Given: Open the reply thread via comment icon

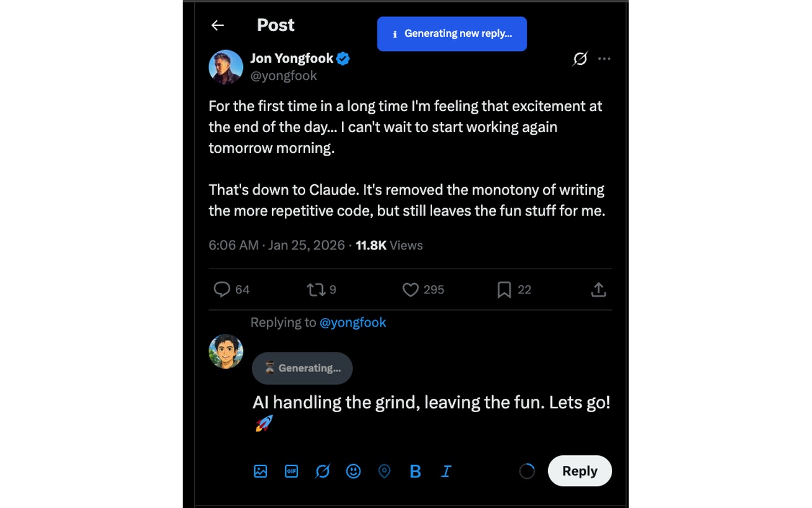Looking at the screenshot, I should pyautogui.click(x=221, y=290).
